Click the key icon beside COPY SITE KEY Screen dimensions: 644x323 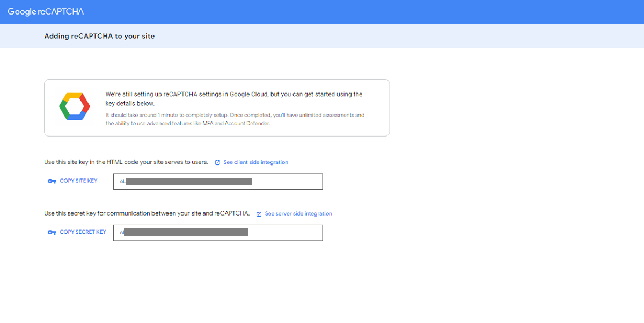click(x=52, y=181)
